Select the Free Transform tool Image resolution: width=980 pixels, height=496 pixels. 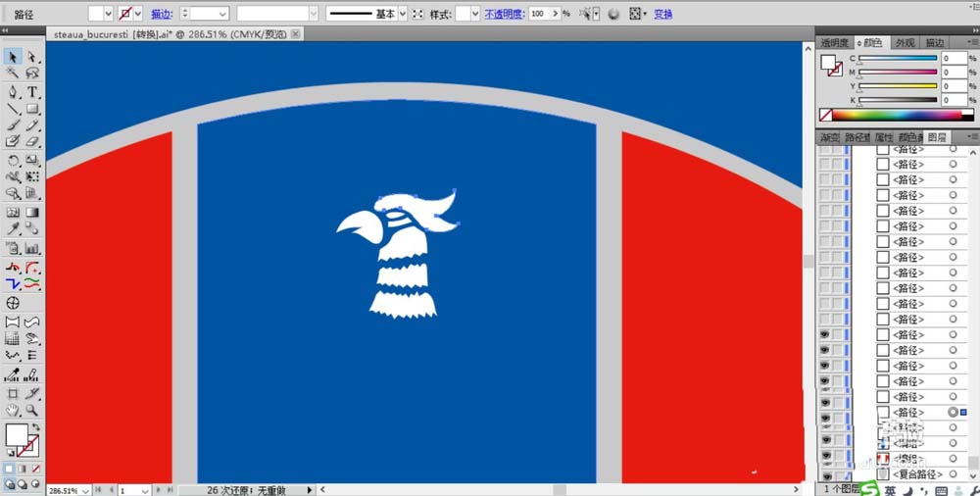(32, 177)
